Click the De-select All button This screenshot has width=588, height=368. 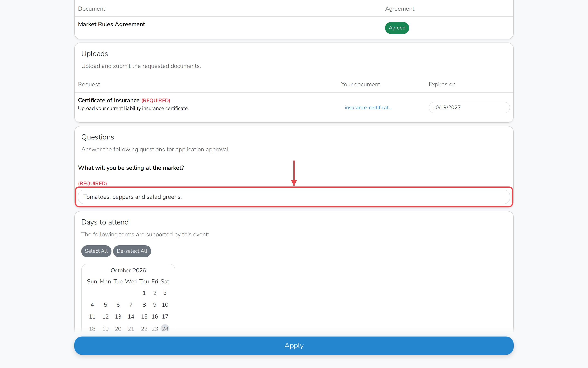click(132, 251)
